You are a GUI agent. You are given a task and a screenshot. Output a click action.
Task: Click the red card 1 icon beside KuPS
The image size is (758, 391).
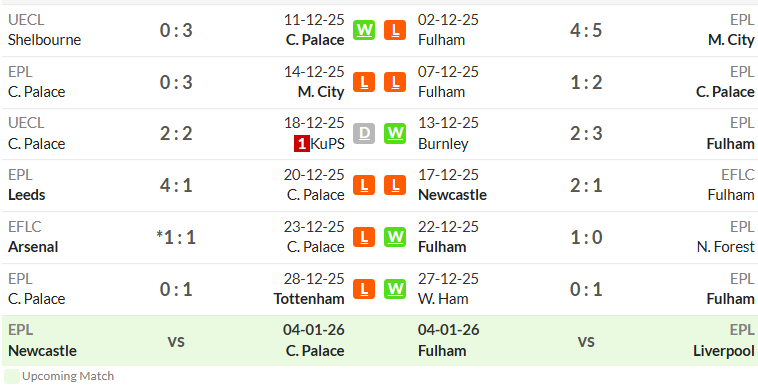coord(302,144)
